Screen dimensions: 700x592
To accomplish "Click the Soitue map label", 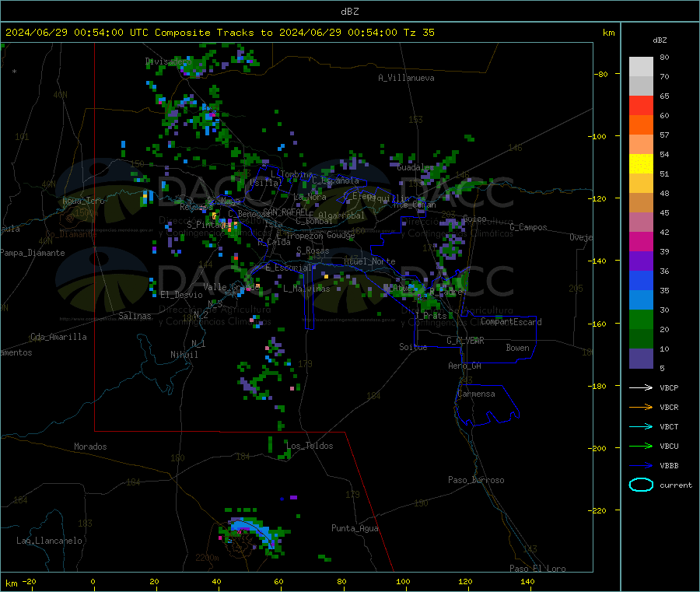I will [x=413, y=347].
